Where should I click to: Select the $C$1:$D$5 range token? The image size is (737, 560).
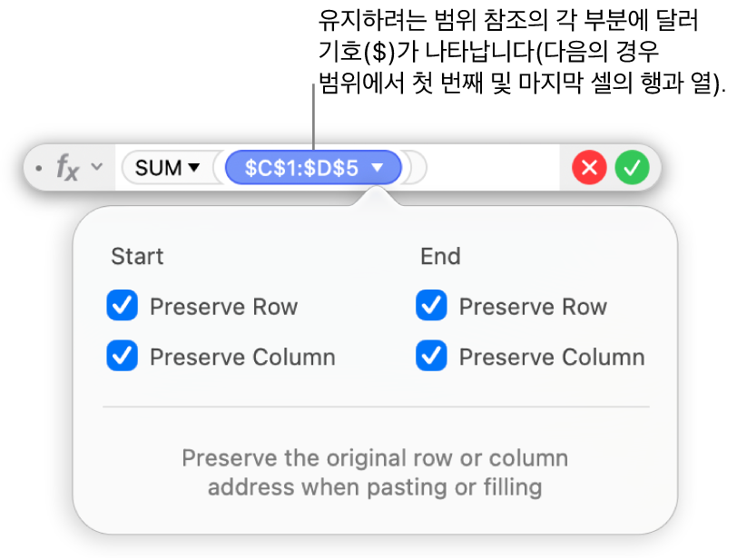[x=301, y=168]
